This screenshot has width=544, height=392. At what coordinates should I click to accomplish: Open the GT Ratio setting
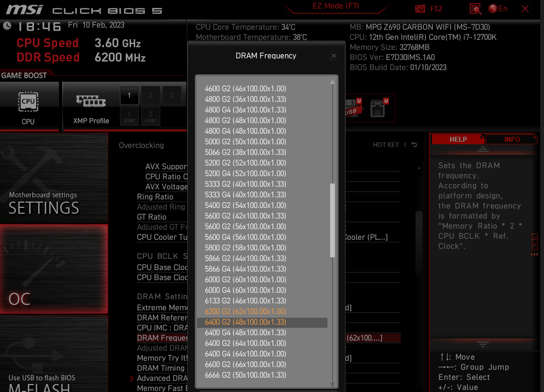pos(152,217)
